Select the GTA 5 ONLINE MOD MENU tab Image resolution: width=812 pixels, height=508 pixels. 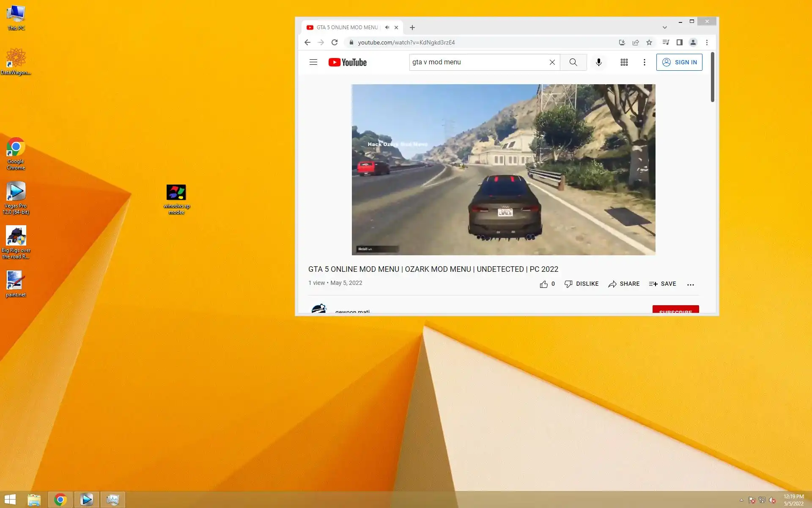(x=347, y=28)
